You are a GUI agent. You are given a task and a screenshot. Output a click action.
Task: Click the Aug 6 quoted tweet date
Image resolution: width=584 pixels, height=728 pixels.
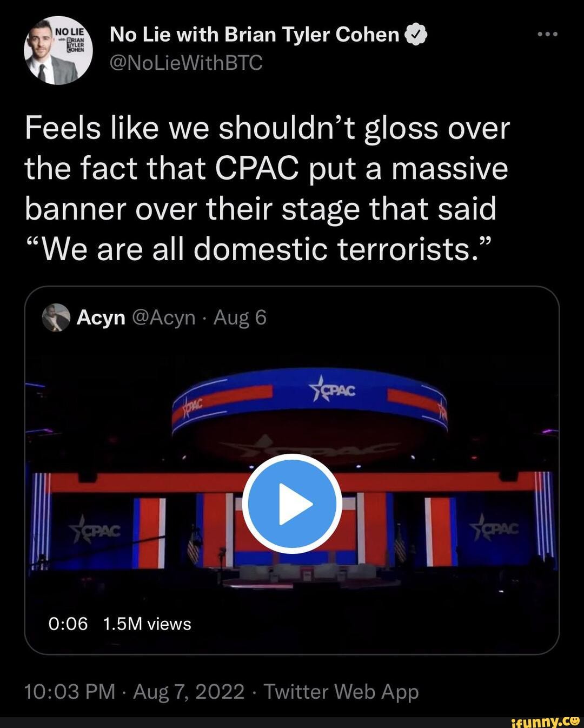[240, 317]
